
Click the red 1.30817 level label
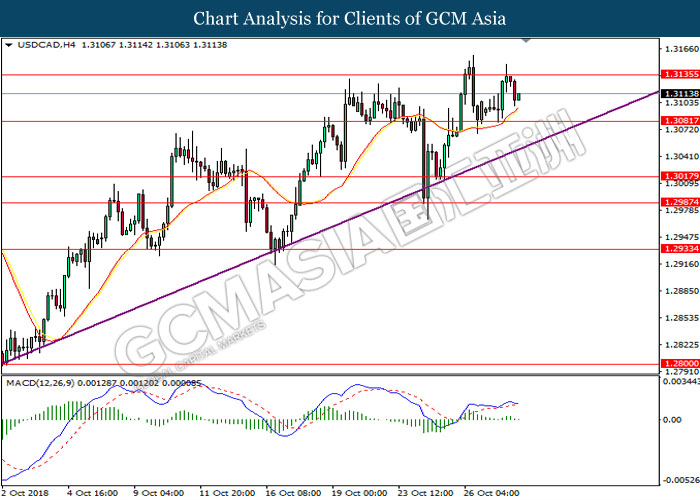point(680,121)
